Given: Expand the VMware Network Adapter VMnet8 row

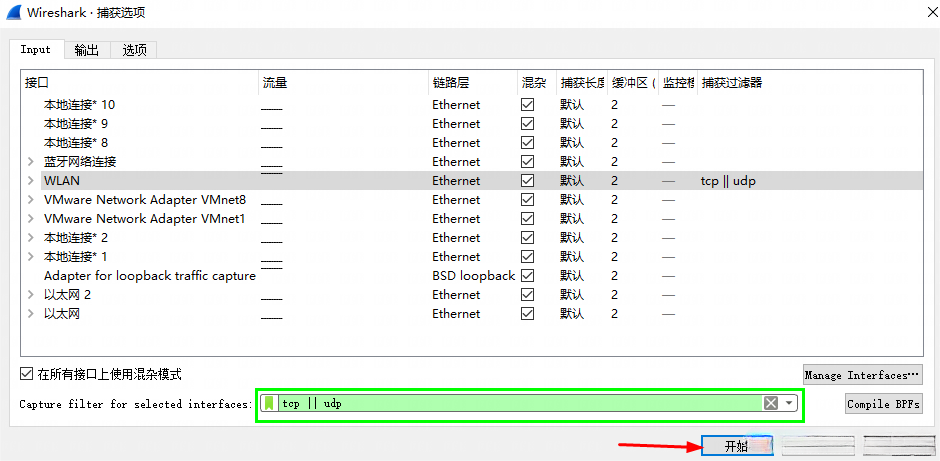Looking at the screenshot, I should point(31,200).
